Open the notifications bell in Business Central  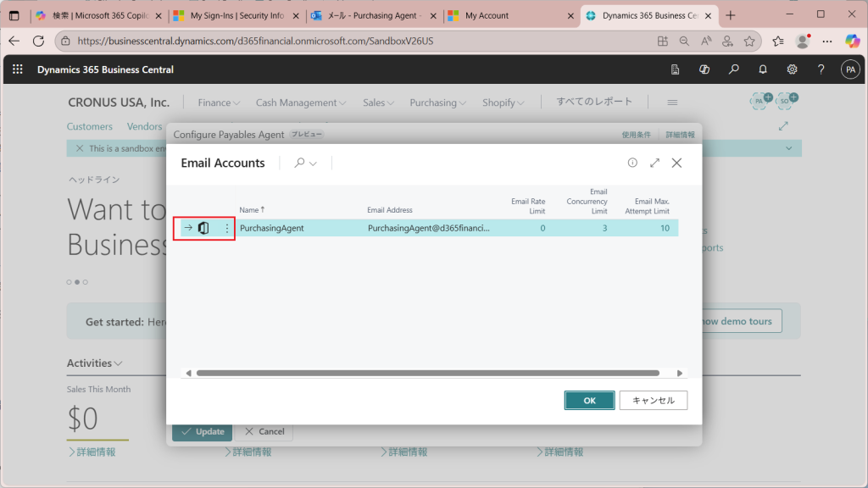pyautogui.click(x=763, y=69)
